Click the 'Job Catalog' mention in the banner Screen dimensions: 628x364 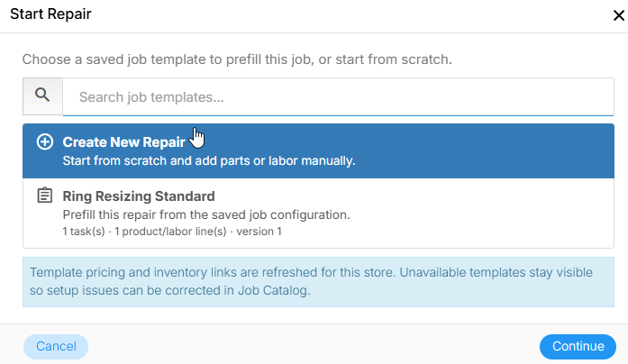[x=274, y=290]
